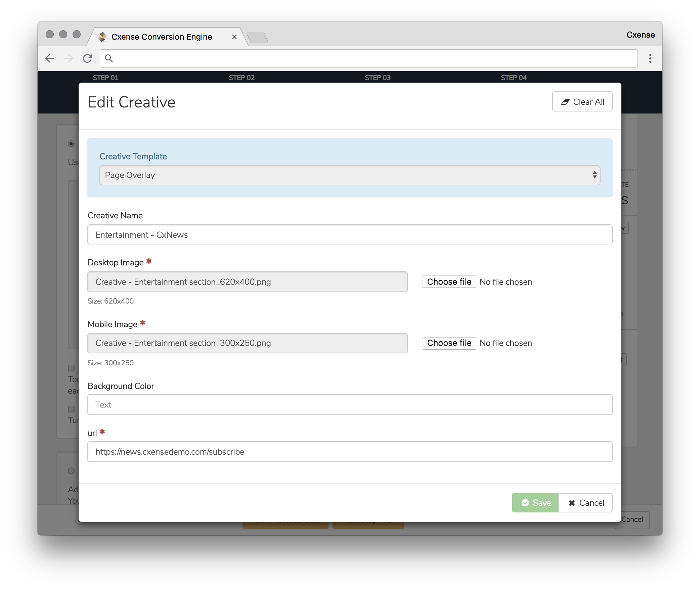700x589 pixels.
Task: Click the browser back arrow
Action: pos(50,58)
